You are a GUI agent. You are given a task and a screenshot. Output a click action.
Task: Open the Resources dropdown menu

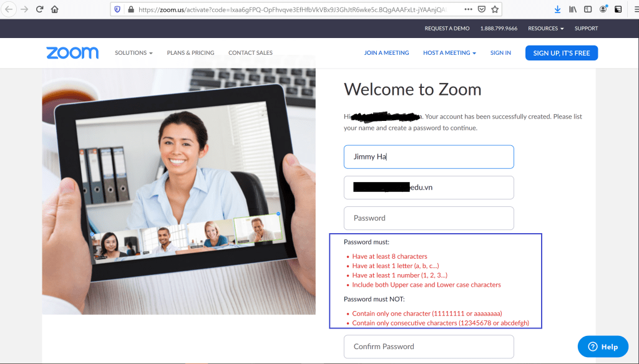545,29
